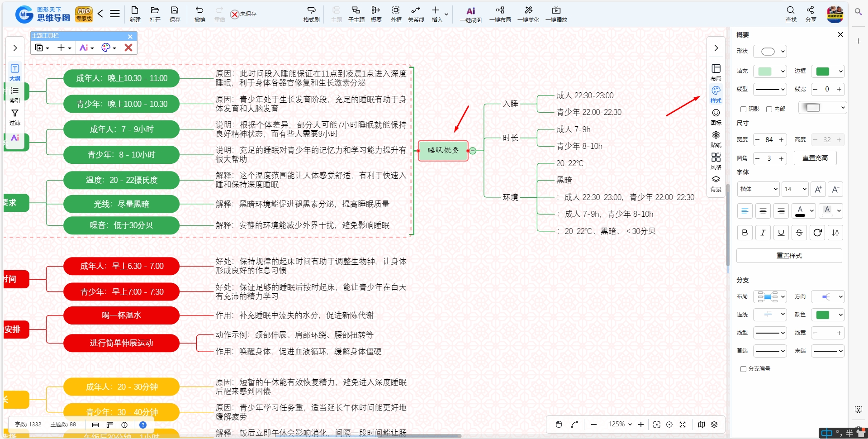The width and height of the screenshot is (868, 439).
Task: Insert a 关系线 relationship line
Action: (416, 14)
